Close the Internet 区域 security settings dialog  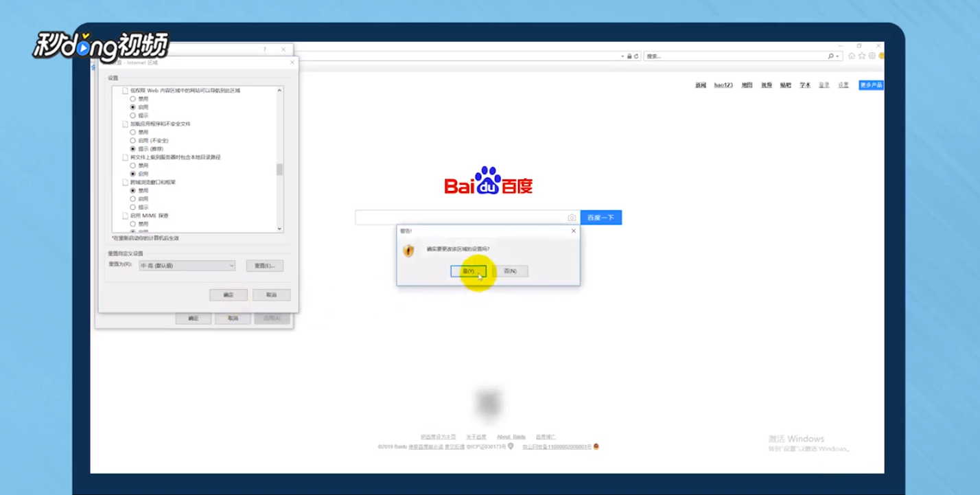(292, 62)
